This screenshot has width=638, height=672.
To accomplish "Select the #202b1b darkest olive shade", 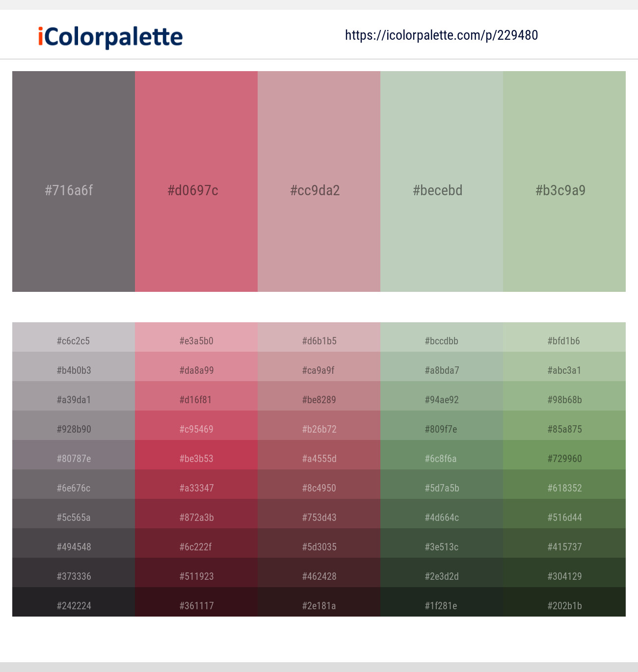I will 564,602.
